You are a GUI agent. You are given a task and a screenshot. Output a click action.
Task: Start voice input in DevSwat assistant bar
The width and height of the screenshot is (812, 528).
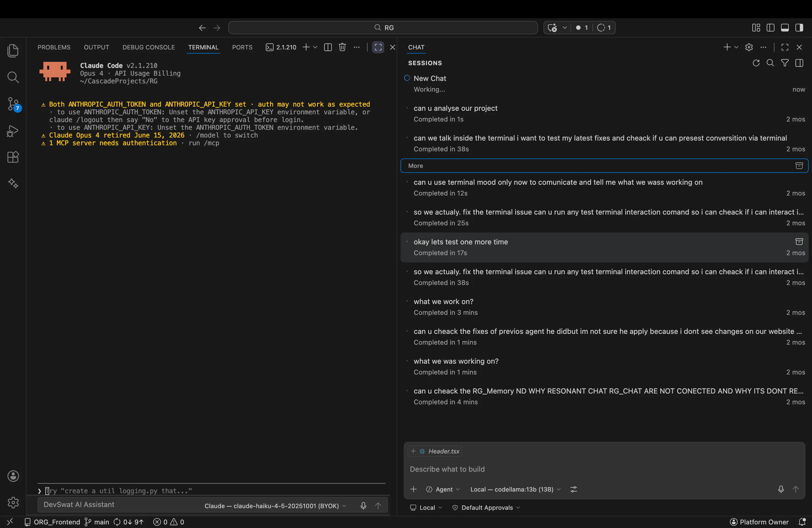pyautogui.click(x=363, y=505)
